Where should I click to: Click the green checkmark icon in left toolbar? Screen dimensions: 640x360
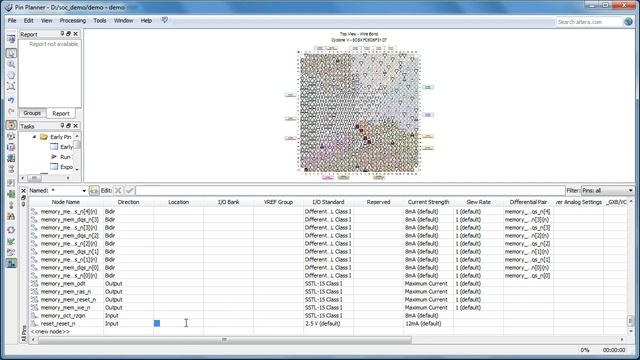pyautogui.click(x=11, y=242)
